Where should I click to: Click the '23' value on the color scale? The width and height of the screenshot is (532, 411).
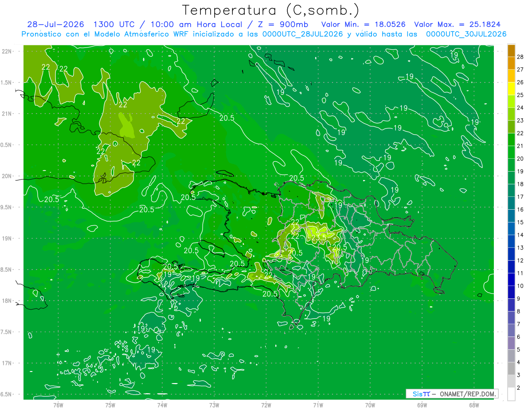point(520,120)
